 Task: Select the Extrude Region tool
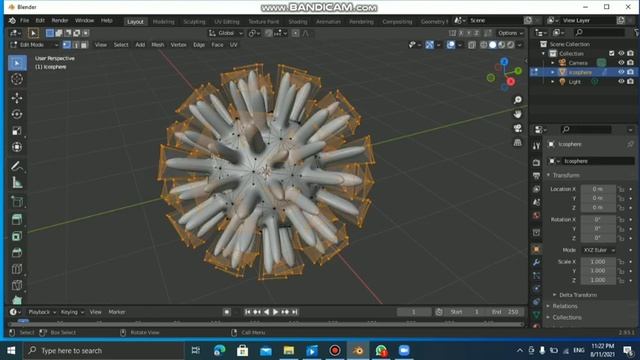(x=17, y=220)
